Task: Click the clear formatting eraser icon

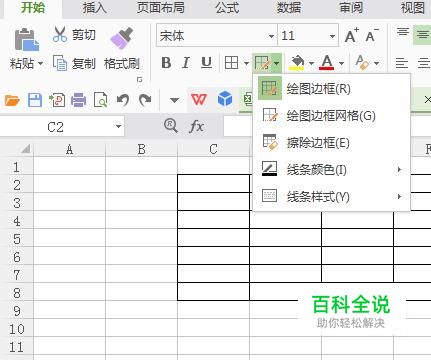Action: click(362, 63)
